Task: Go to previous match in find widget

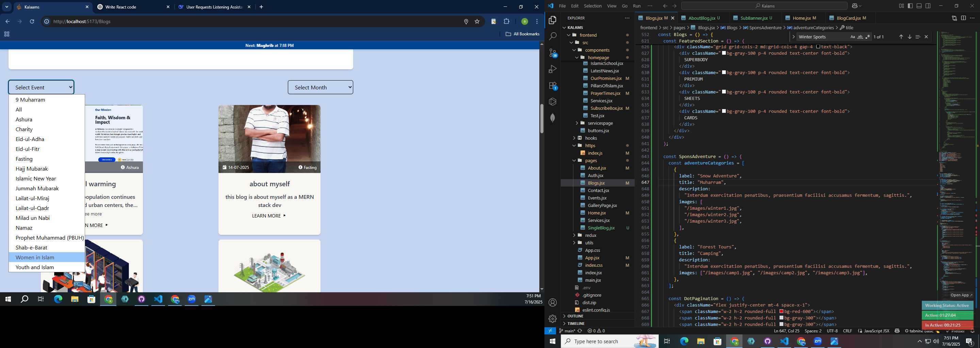Action: [901, 37]
